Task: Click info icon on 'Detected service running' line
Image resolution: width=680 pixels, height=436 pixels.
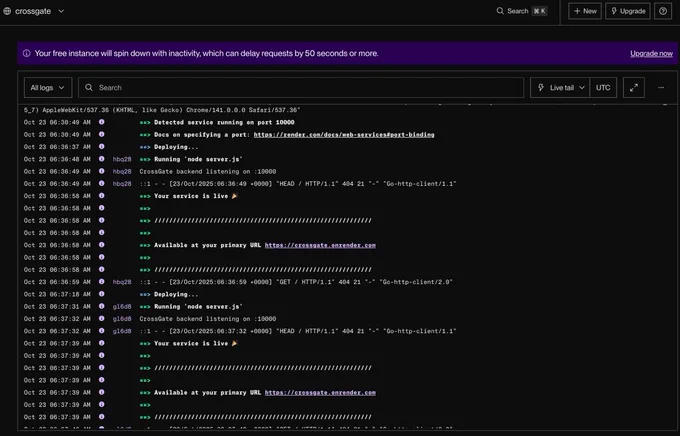Action: click(x=101, y=122)
